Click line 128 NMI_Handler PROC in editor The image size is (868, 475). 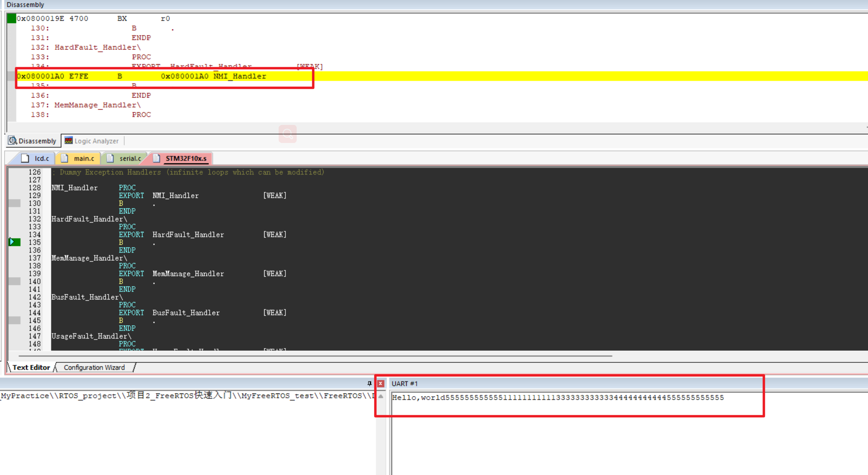pos(93,187)
